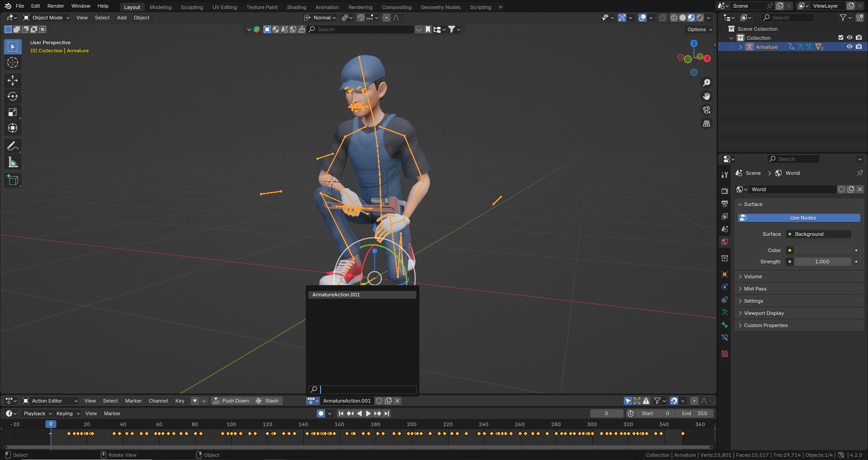Open the View Layer properties tab
Image resolution: width=868 pixels, height=460 pixels.
[725, 216]
